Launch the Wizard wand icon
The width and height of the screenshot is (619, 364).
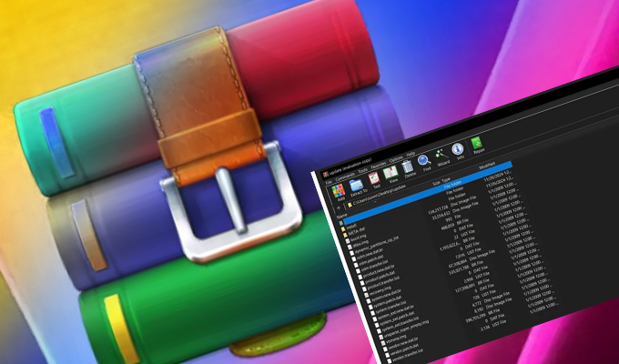coord(441,155)
